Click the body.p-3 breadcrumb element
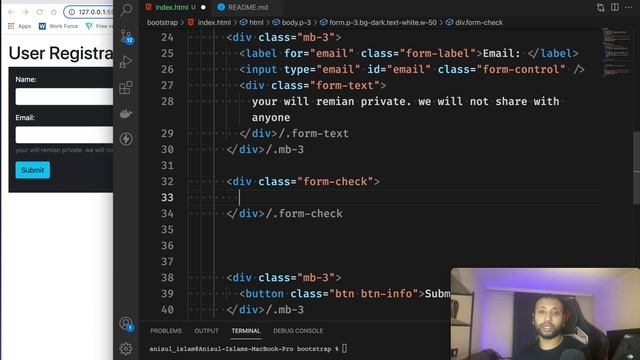Image resolution: width=640 pixels, height=360 pixels. pos(291,22)
